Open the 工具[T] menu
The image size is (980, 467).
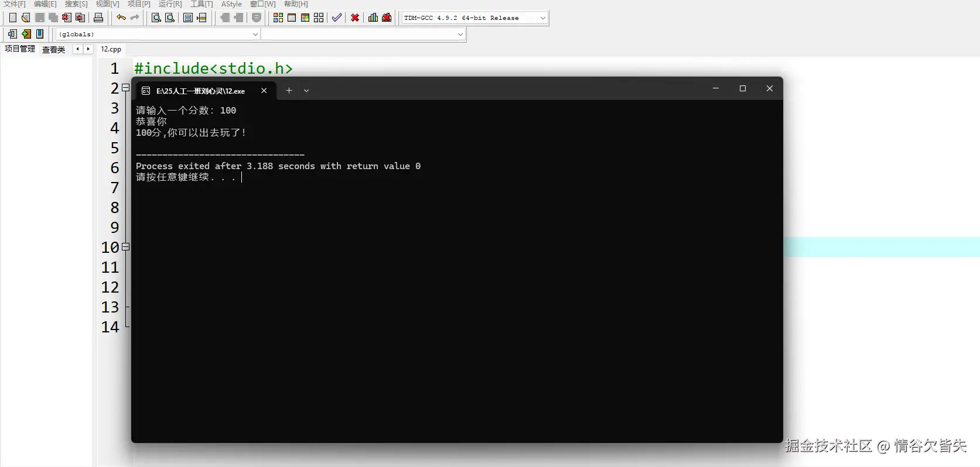202,4
